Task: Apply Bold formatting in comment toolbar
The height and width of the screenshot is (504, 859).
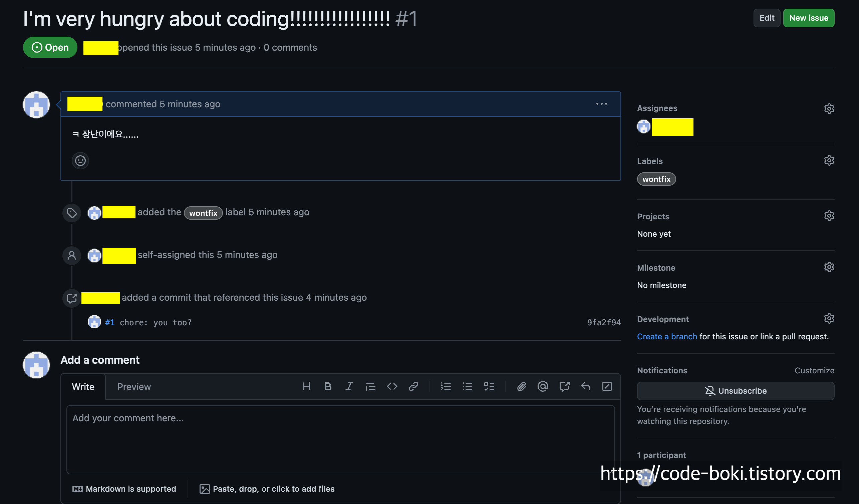Action: point(328,387)
